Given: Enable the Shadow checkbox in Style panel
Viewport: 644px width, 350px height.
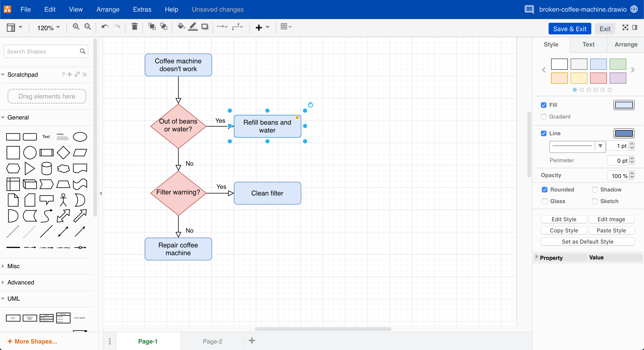Looking at the screenshot, I should pos(595,190).
